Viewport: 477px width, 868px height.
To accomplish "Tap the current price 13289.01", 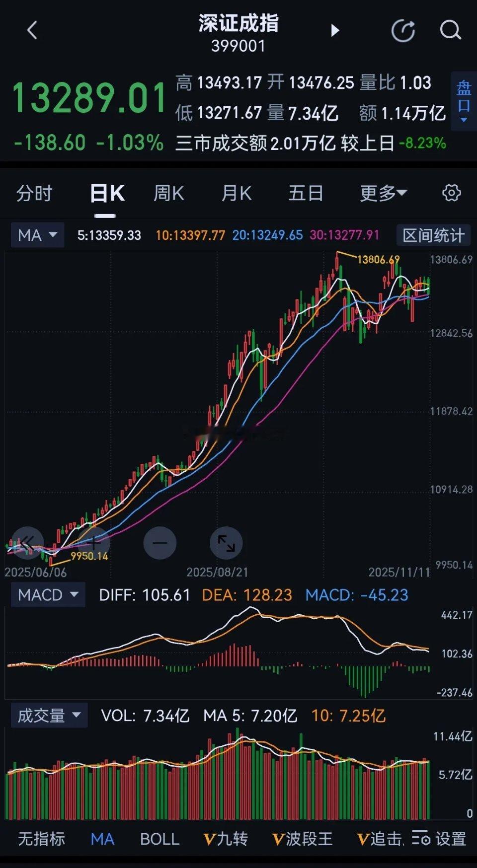I will coord(89,98).
